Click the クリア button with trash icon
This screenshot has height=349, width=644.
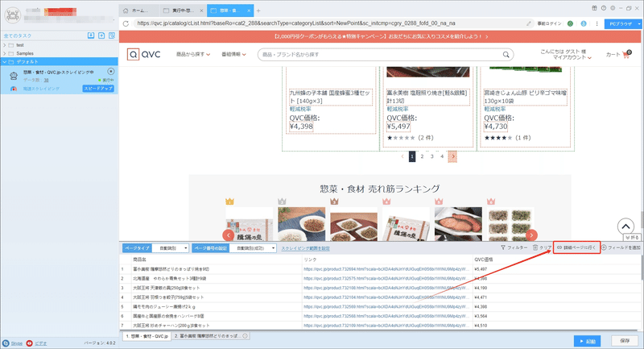point(542,248)
